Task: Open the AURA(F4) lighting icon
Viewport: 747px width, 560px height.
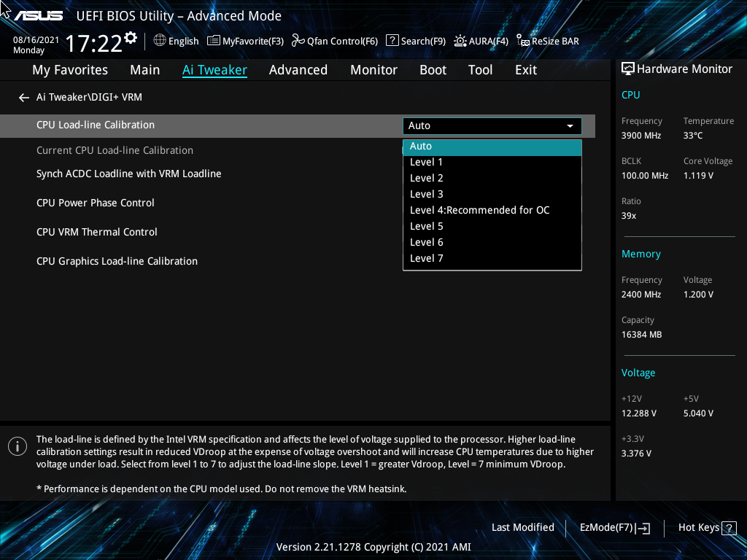Action: [460, 41]
